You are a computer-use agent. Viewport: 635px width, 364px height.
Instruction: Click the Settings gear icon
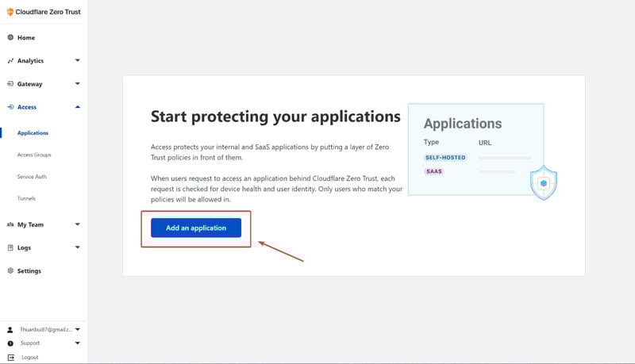10,270
